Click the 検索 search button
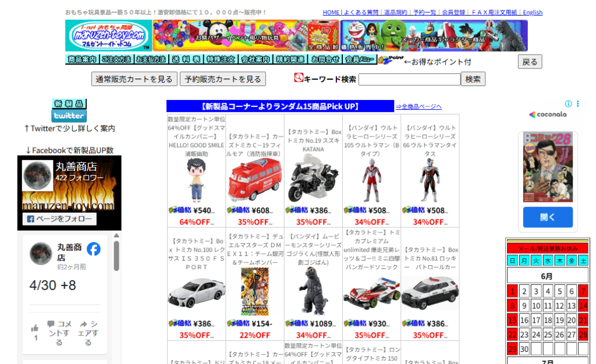The height and width of the screenshot is (364, 596). 473,79
